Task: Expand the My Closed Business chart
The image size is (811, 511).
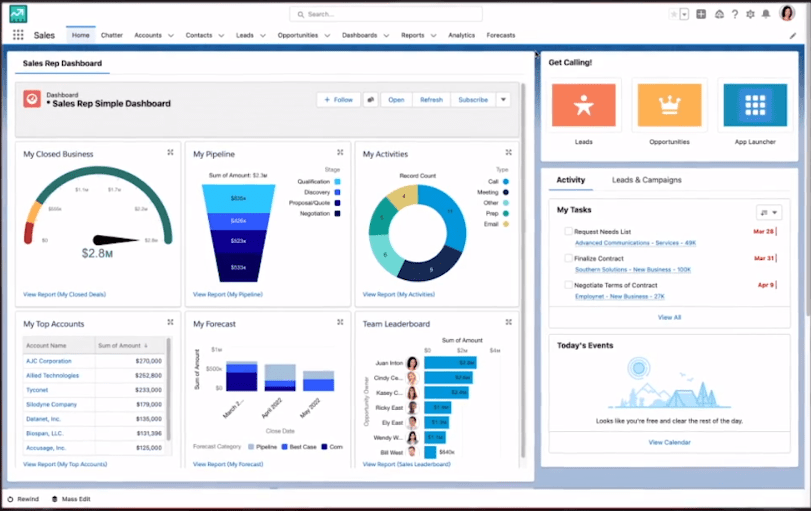Action: coord(170,153)
